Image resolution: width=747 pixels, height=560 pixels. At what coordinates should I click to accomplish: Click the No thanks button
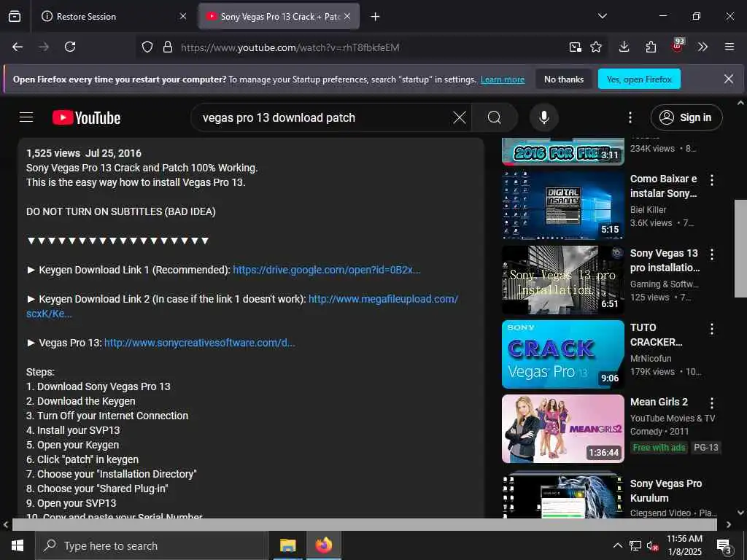tap(564, 79)
